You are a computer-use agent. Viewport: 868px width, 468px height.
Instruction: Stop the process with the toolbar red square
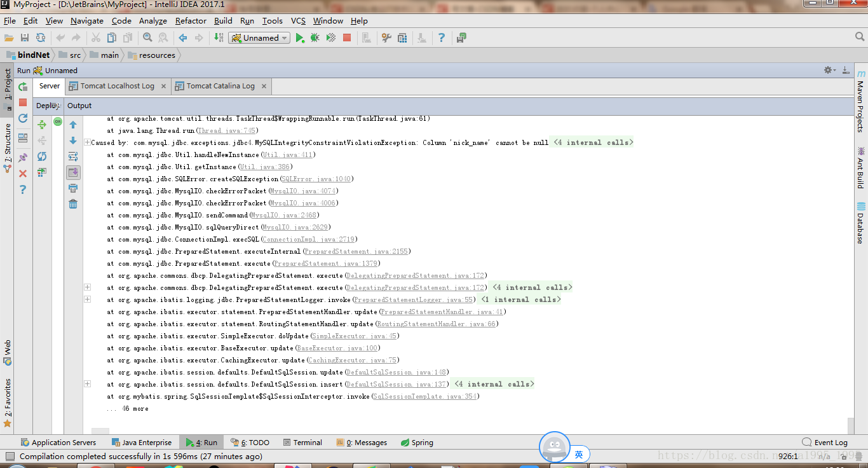click(x=347, y=38)
